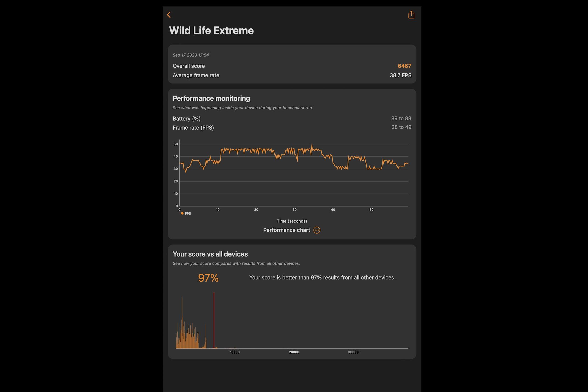Click the orange FPS legend dot
The height and width of the screenshot is (392, 588).
[x=182, y=213]
